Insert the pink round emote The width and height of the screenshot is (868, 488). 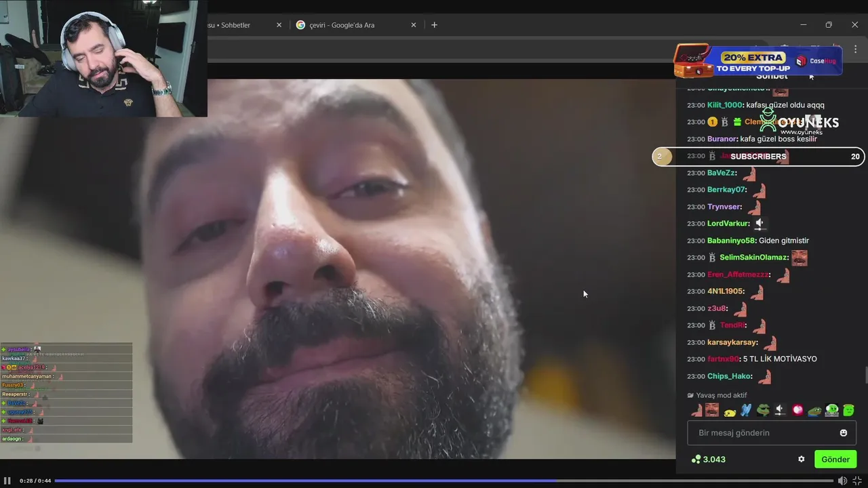(797, 410)
